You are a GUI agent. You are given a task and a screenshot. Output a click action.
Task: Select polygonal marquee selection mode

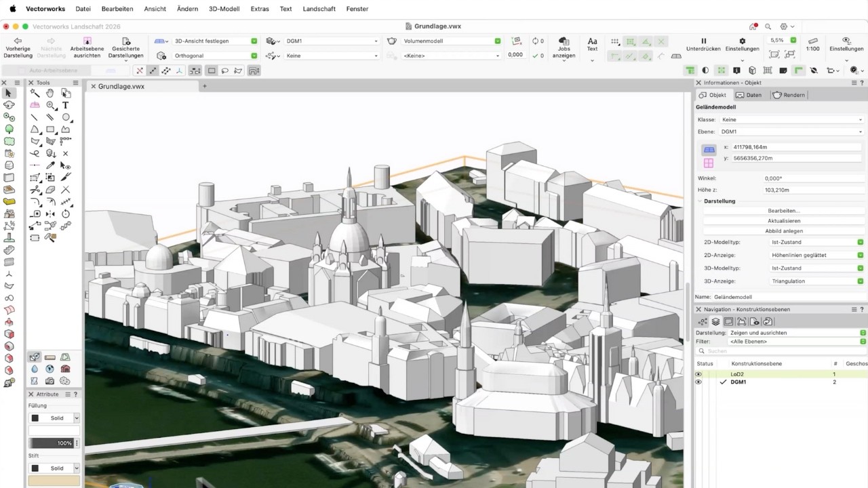(238, 70)
